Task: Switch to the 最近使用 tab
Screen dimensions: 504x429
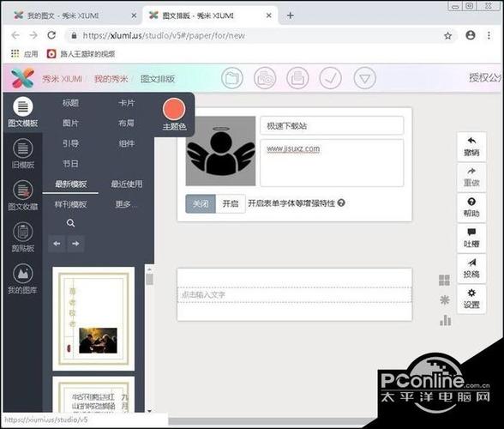Action: [126, 184]
